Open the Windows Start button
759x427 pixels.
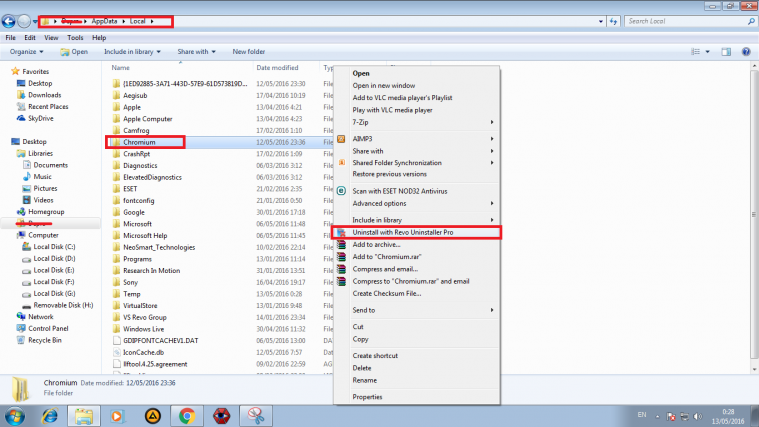15,416
